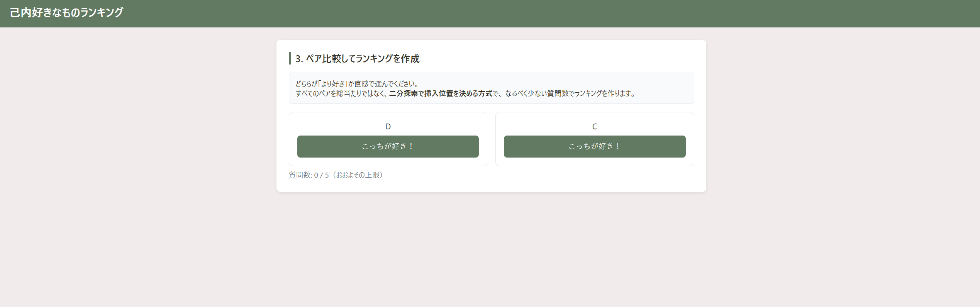Click the text なるべく少ない質問数でランキングを作ります

tap(570, 93)
